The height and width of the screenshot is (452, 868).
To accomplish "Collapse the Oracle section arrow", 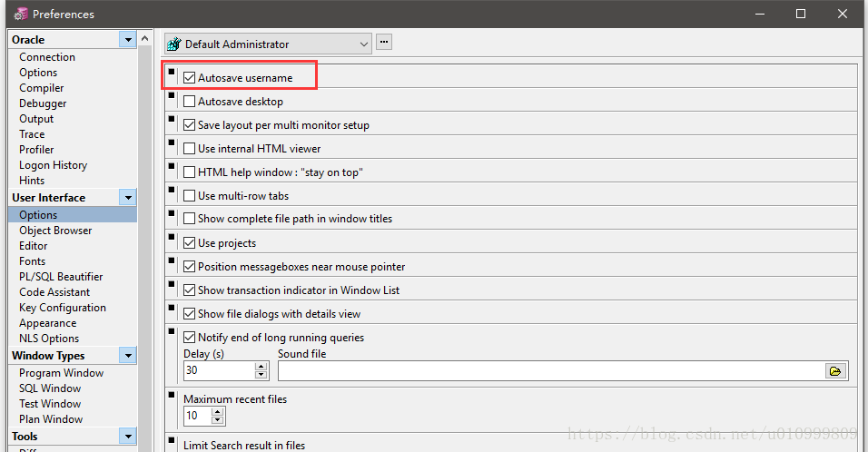I will click(x=128, y=40).
